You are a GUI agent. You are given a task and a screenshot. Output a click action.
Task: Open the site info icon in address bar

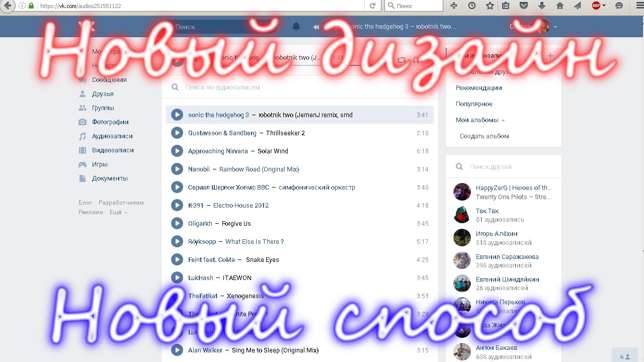tap(22, 6)
